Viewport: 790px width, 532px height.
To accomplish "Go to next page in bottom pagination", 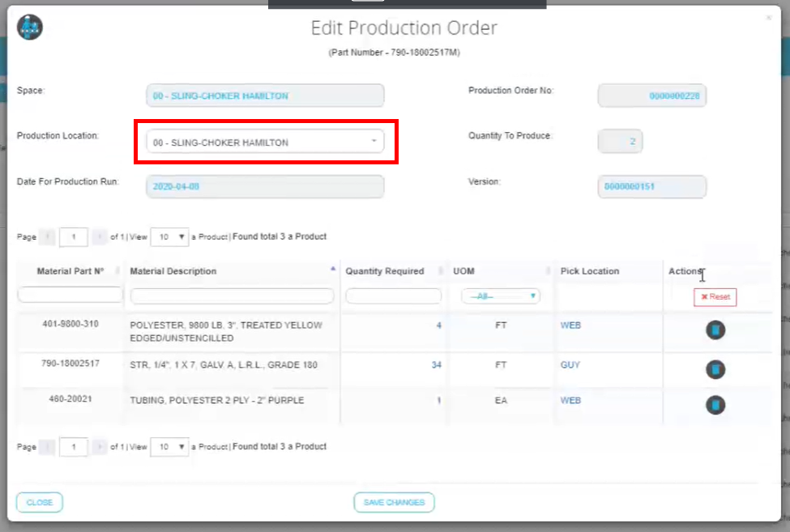I will (x=100, y=446).
